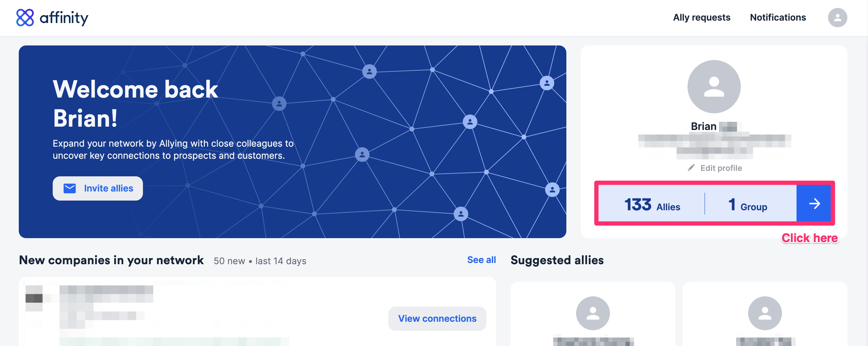This screenshot has width=868, height=346.
Task: Open the second suggested ally's avatar
Action: [764, 313]
